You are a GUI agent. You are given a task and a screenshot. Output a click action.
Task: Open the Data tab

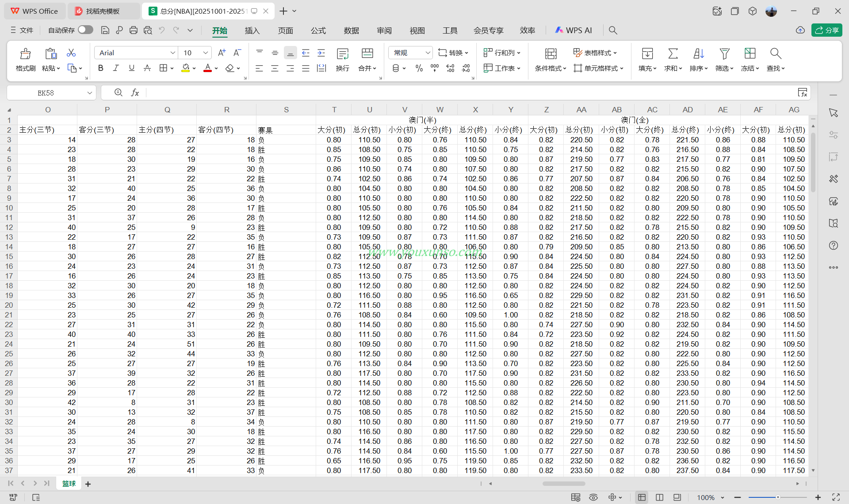[x=352, y=30]
